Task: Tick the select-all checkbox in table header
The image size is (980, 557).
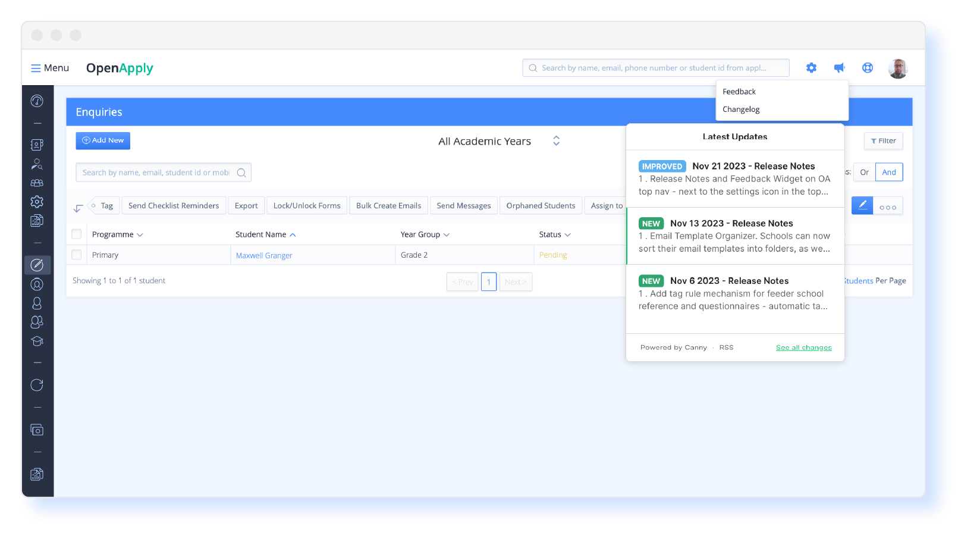Action: tap(77, 234)
